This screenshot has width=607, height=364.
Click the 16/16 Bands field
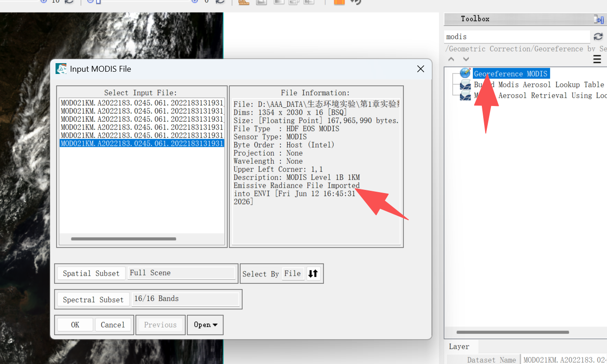tap(185, 299)
